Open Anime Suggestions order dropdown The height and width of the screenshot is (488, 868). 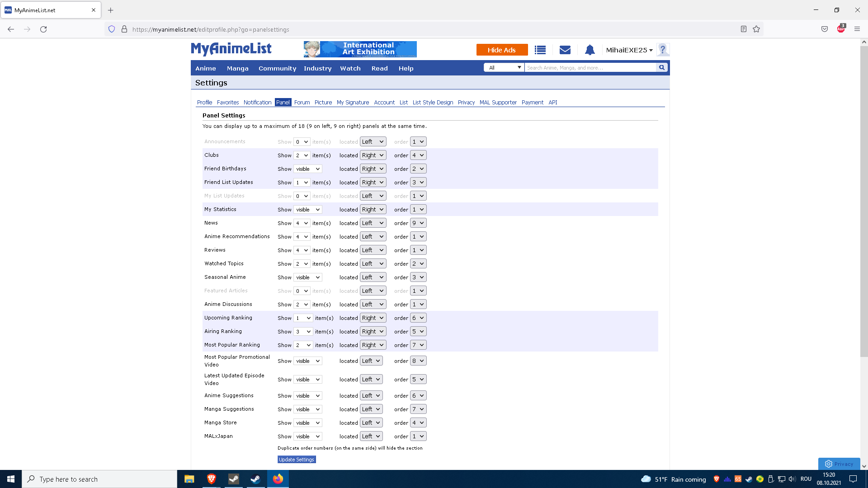[x=418, y=396]
